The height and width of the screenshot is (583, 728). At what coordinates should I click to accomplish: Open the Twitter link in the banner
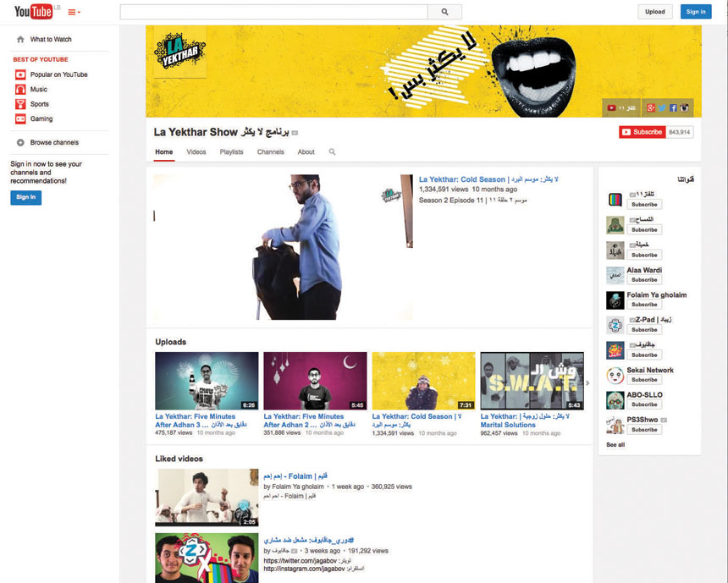(x=663, y=107)
